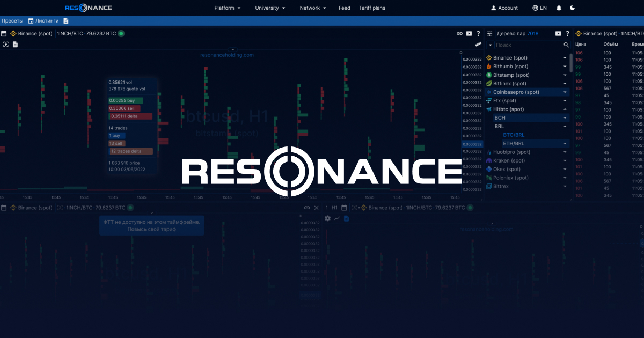The image size is (644, 338).
Task: Open filter settings icon beside Дерево пар
Action: (489, 33)
